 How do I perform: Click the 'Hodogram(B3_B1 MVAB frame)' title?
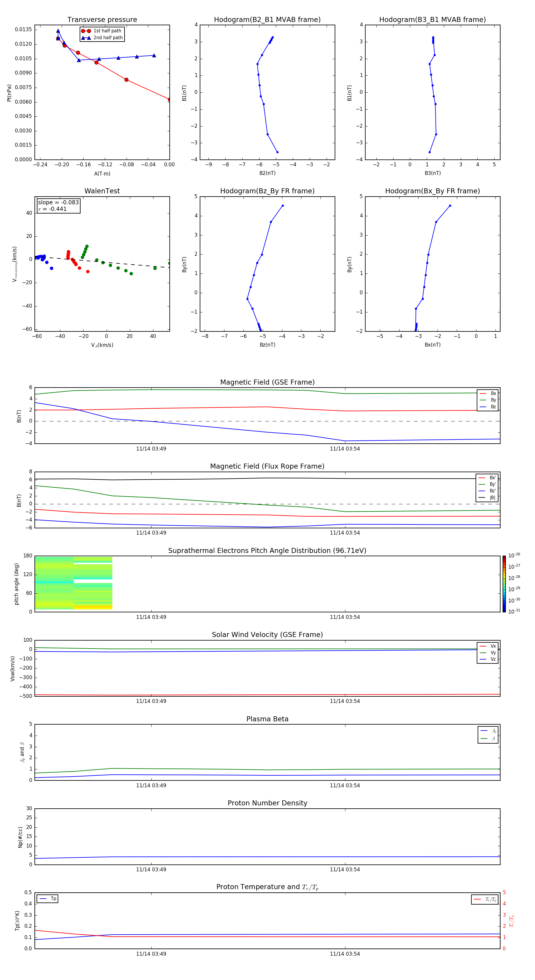432,20
